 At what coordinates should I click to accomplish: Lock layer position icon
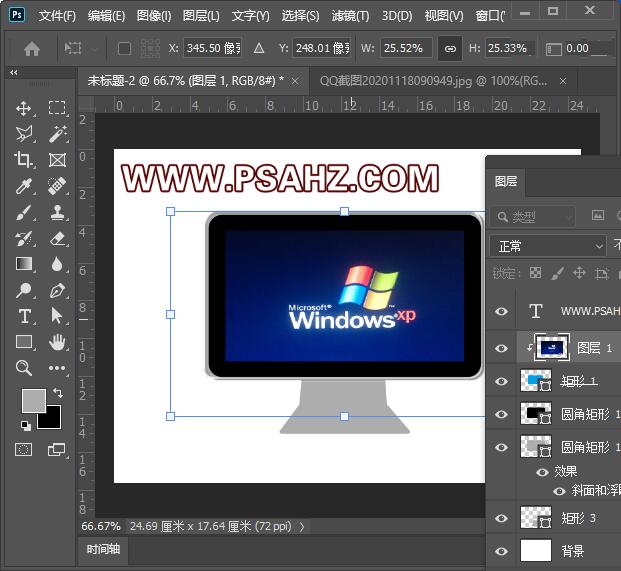[x=579, y=273]
